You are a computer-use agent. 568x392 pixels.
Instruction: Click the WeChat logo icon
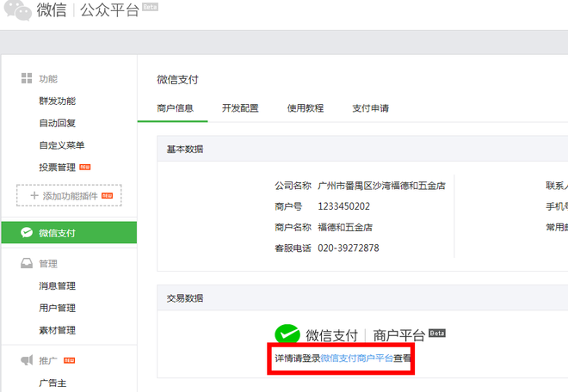pyautogui.click(x=18, y=9)
